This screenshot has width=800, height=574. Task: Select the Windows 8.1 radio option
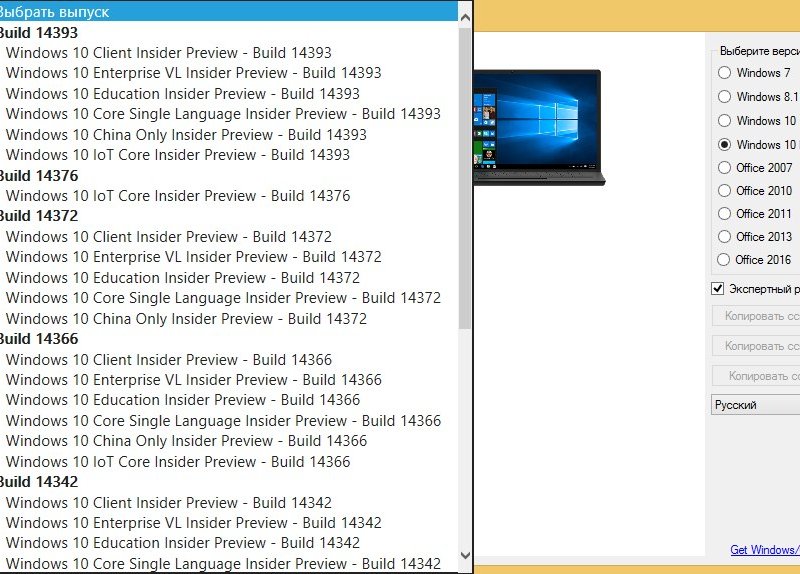[724, 97]
